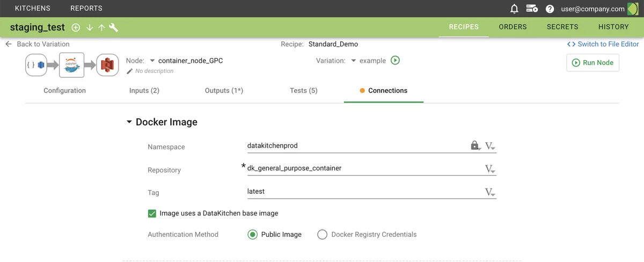Screen dimensions: 644x262
Task: Run the variation with the green play icon
Action: 395,61
